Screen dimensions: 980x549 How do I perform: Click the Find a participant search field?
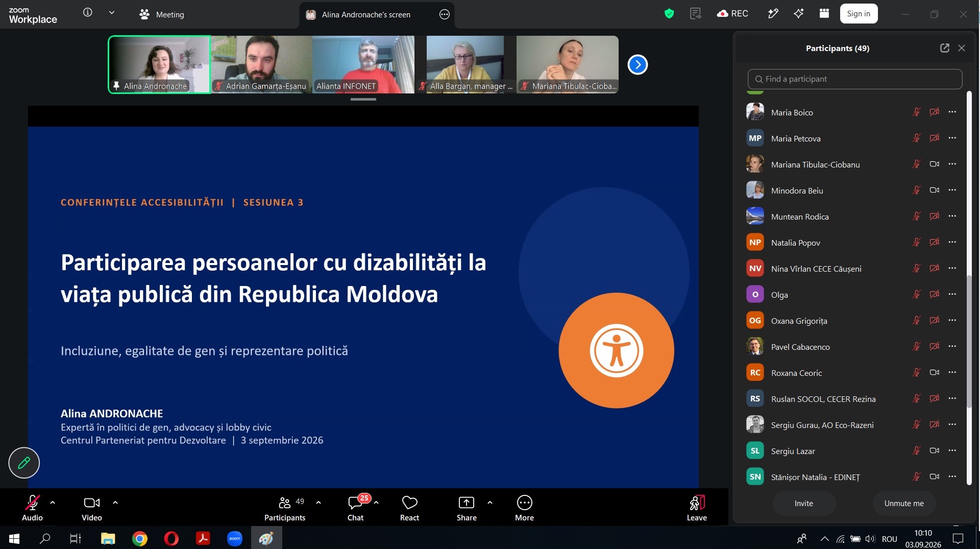coord(855,79)
